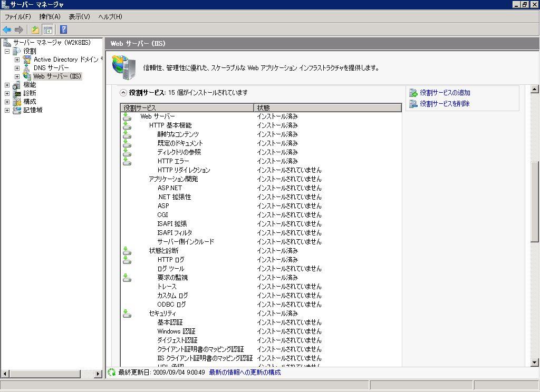Select the ASP.NET role service row
The width and height of the screenshot is (540, 392).
point(261,188)
